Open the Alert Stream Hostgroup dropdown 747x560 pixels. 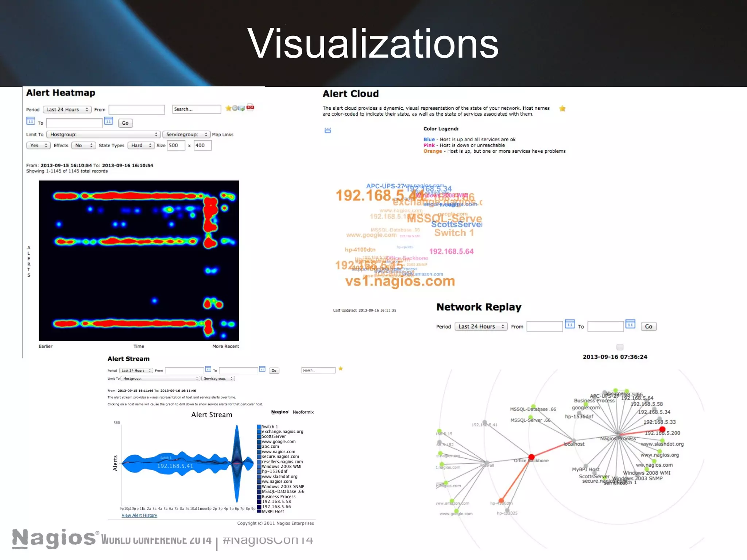click(160, 378)
